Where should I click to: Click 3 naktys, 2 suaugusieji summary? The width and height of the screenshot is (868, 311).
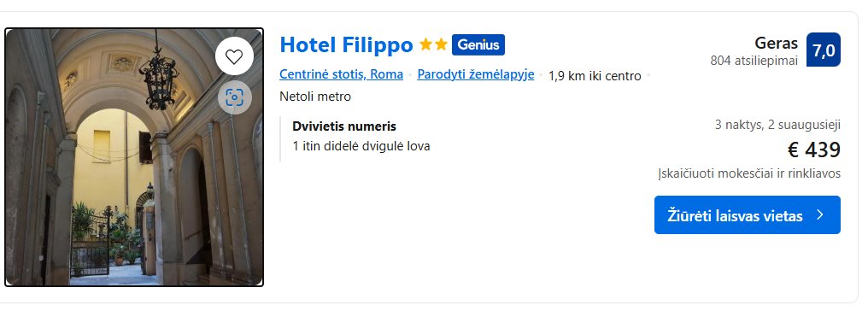777,125
